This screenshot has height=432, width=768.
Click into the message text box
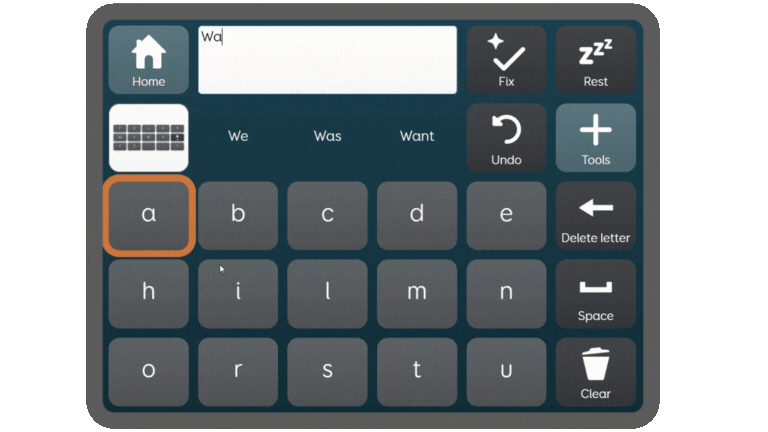(327, 60)
